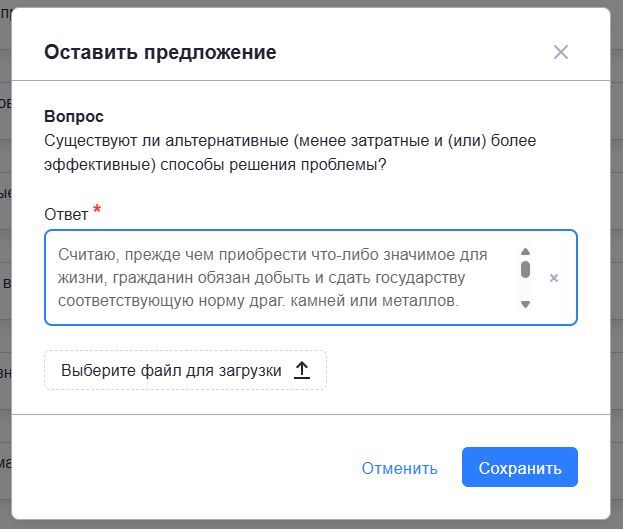623x529 pixels.
Task: Click the answer field's scrollbar thumb
Action: coord(525,269)
